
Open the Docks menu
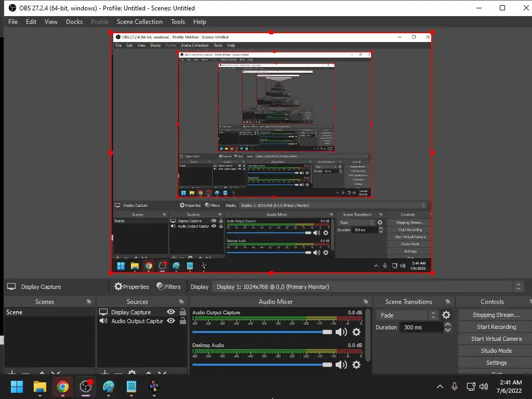[74, 22]
